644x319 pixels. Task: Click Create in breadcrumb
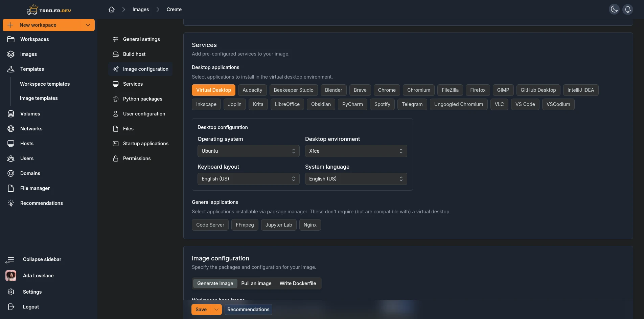pos(174,9)
